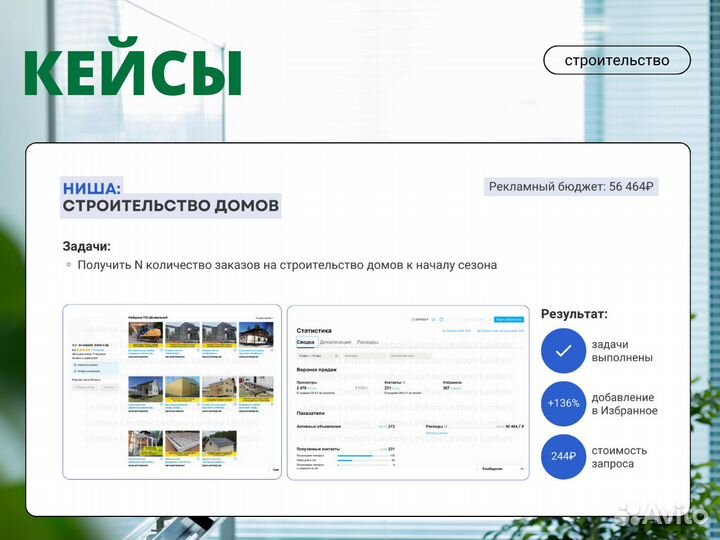Click the Статистика heading
Image resolution: width=720 pixels, height=540 pixels.
(x=314, y=331)
